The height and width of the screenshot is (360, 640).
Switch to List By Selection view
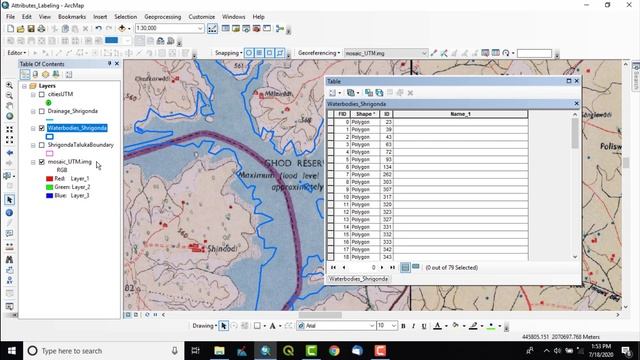click(x=56, y=74)
